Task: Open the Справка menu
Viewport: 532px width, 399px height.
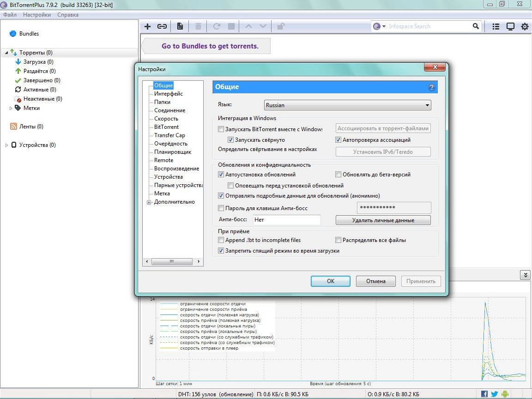Action: [x=68, y=15]
